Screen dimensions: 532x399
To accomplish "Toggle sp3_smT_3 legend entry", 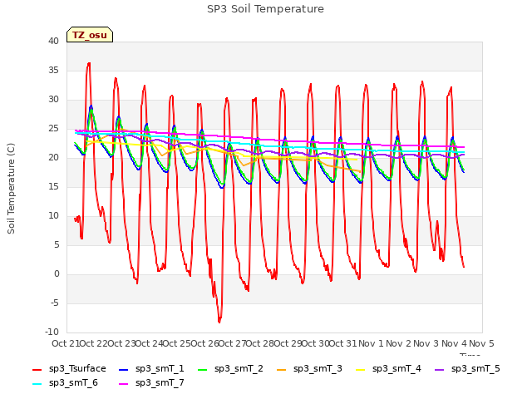I will 309,369.
